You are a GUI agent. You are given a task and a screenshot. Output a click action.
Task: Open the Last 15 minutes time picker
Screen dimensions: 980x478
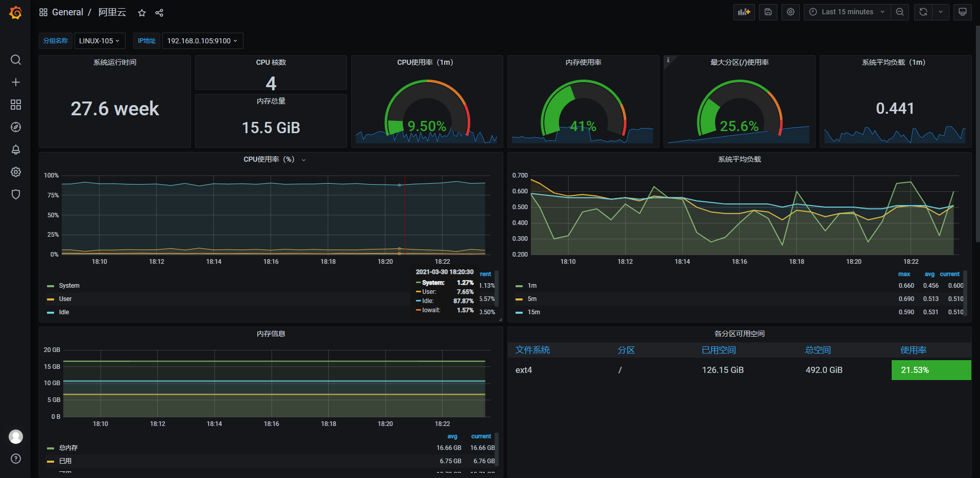(847, 12)
